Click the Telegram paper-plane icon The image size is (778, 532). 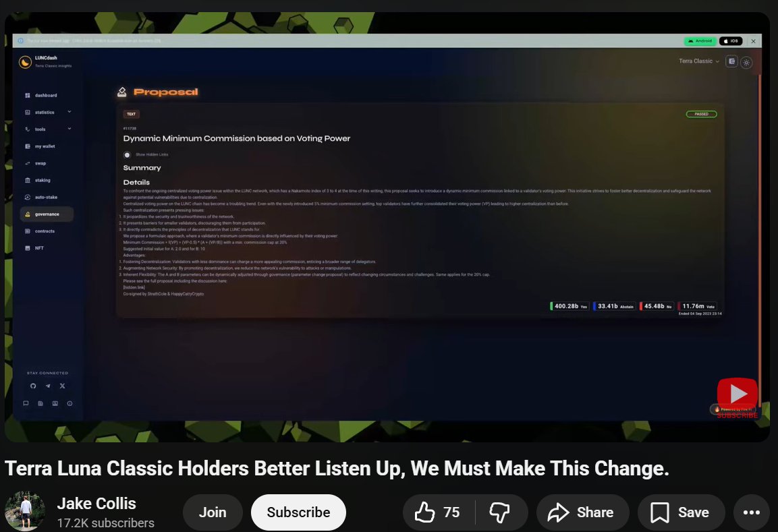pyautogui.click(x=48, y=386)
